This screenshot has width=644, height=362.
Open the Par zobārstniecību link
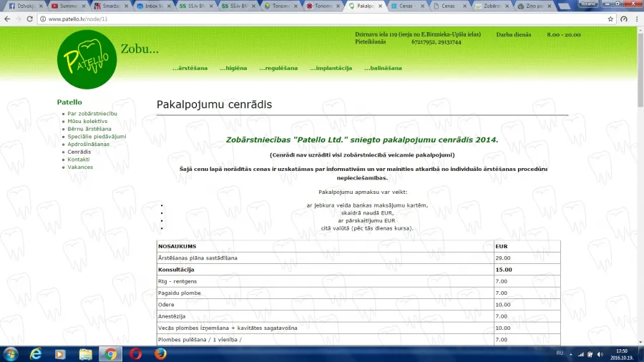92,114
